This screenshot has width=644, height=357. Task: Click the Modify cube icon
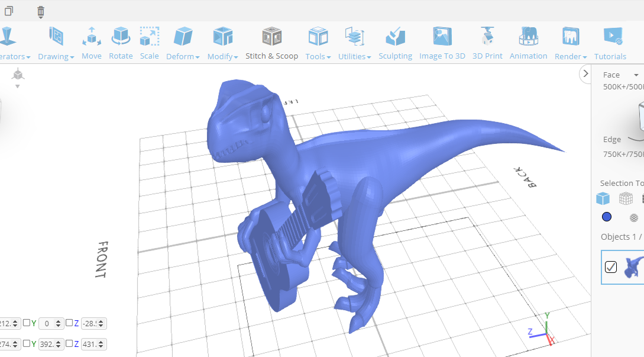pos(222,36)
